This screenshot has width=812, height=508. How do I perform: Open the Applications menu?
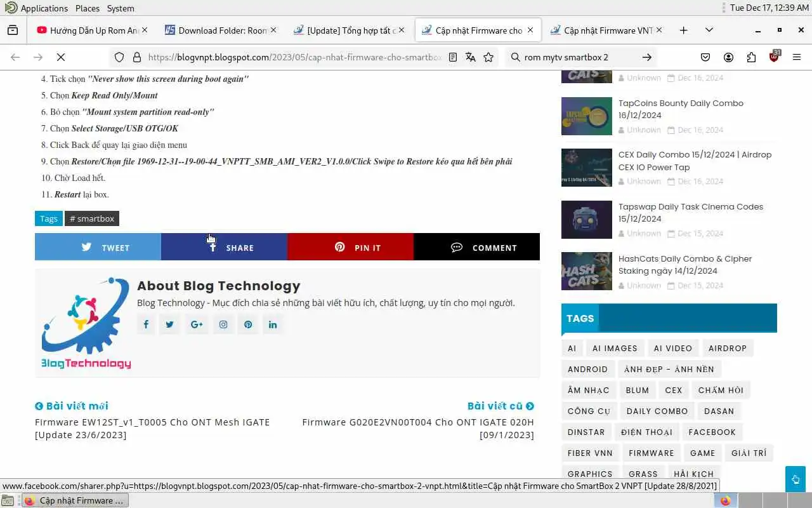tap(37, 8)
